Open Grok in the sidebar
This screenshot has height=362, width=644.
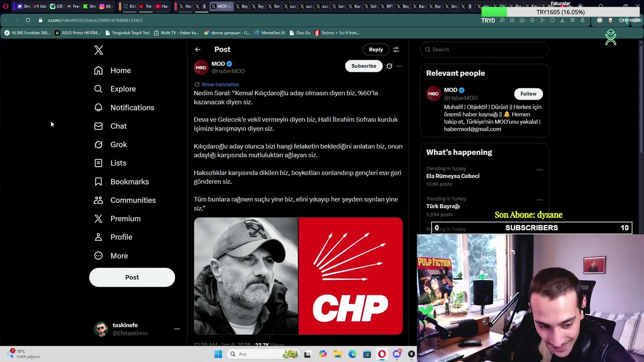(x=111, y=145)
